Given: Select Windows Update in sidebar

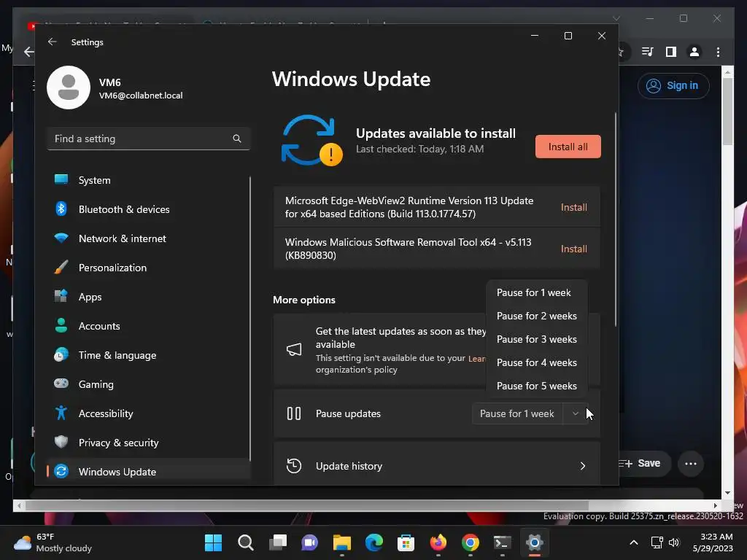Looking at the screenshot, I should tap(148, 472).
